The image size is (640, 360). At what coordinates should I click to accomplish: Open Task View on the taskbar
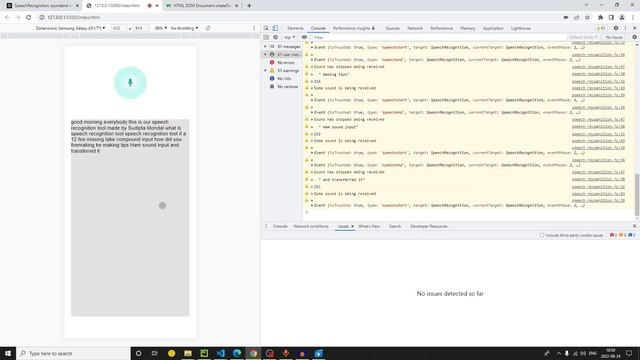click(x=155, y=353)
